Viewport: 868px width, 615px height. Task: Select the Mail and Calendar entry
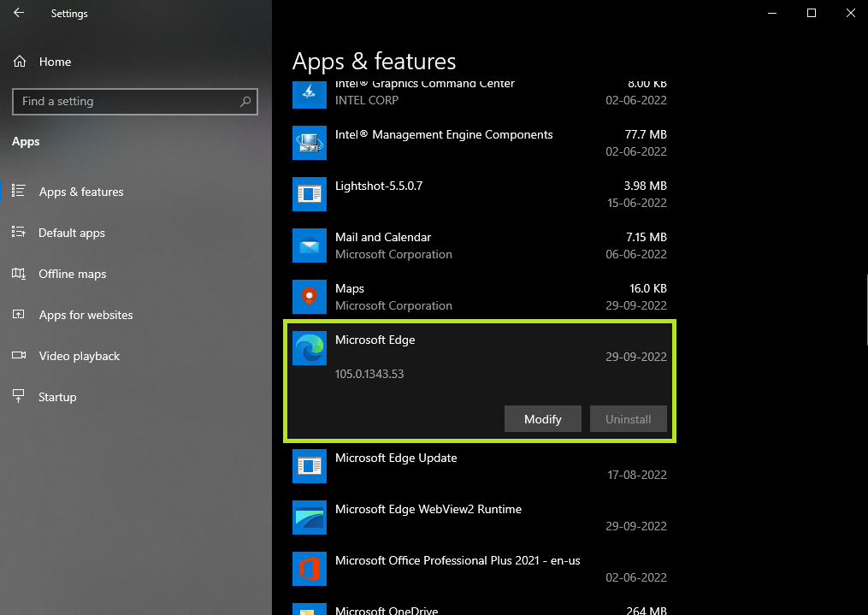[480, 245]
